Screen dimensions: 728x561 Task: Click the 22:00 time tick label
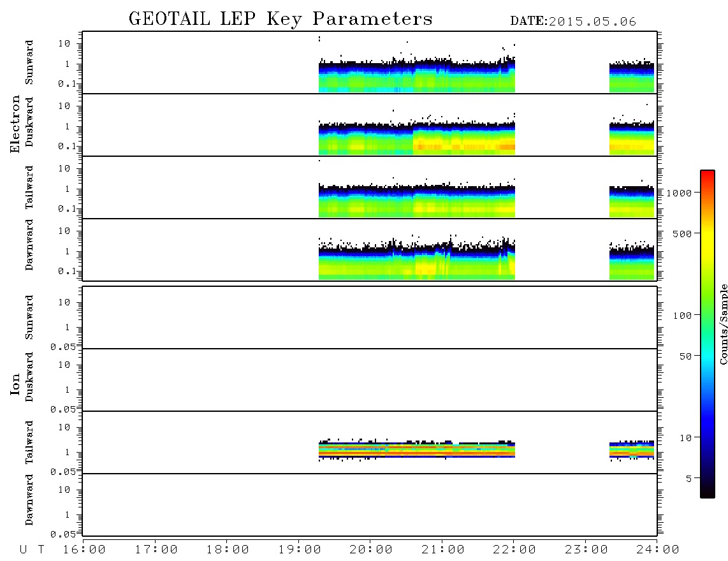pos(514,550)
